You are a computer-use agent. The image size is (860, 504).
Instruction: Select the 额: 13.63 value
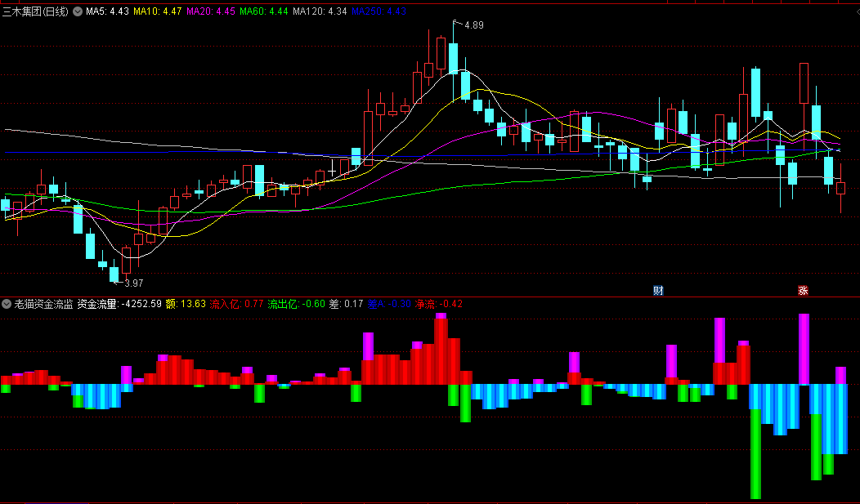pos(186,304)
